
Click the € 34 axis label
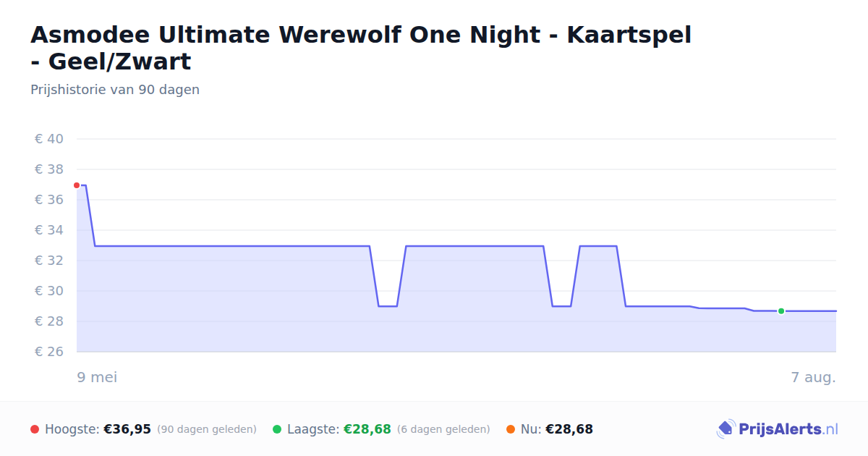(x=49, y=230)
